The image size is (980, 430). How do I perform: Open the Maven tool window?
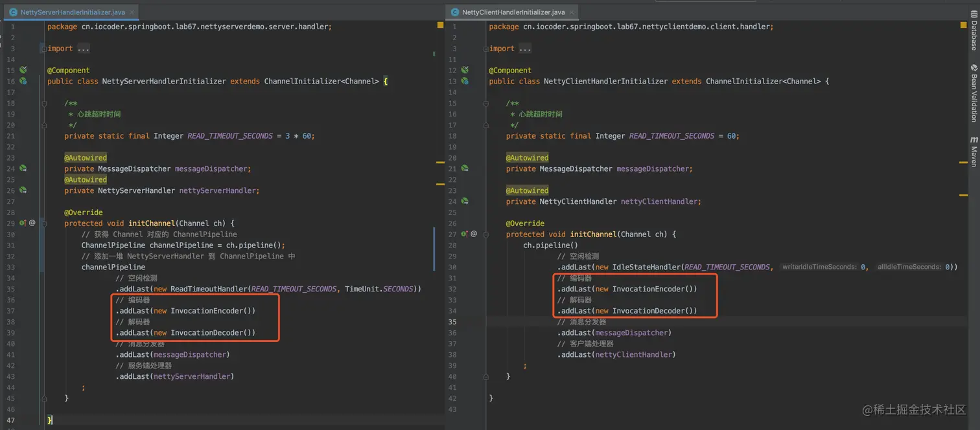(x=974, y=152)
